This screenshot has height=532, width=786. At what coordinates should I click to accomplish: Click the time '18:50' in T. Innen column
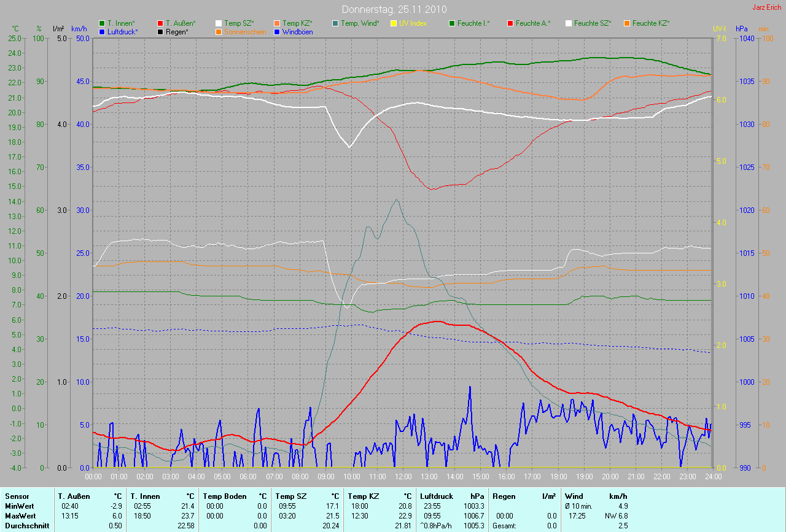click(141, 516)
